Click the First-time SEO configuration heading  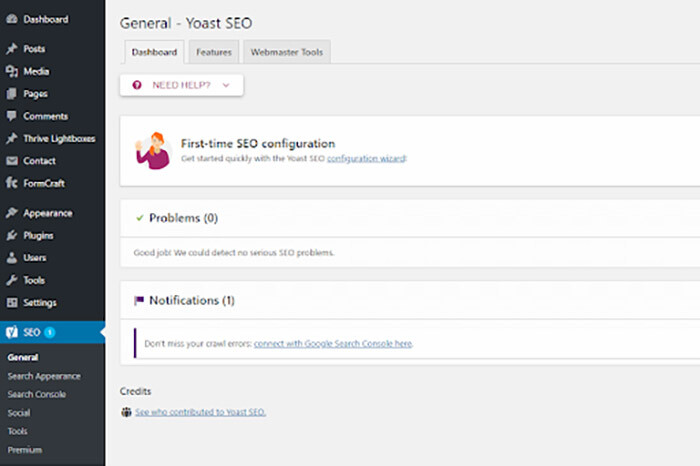[258, 144]
